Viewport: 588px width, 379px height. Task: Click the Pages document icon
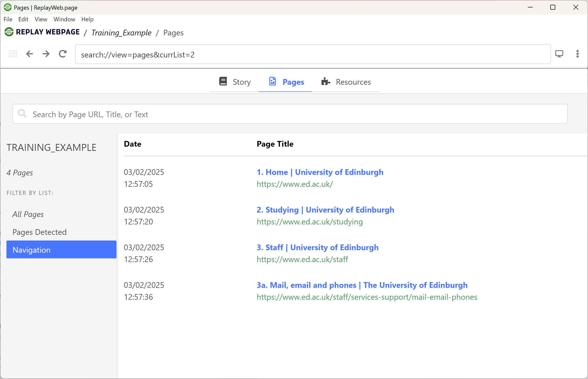click(272, 81)
